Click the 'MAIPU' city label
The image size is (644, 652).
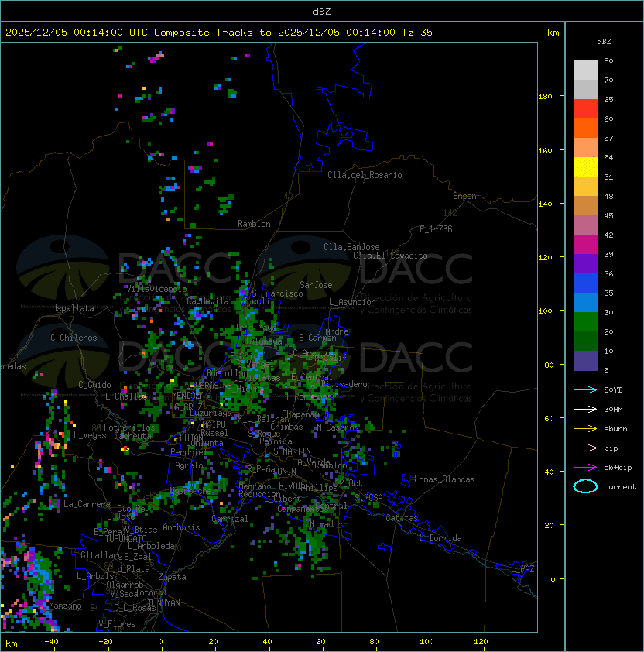214,425
